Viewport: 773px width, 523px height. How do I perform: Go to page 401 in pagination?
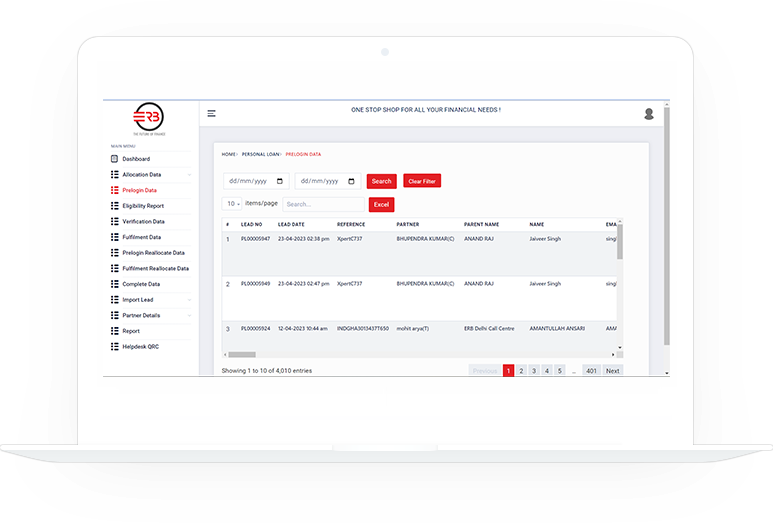click(x=591, y=371)
